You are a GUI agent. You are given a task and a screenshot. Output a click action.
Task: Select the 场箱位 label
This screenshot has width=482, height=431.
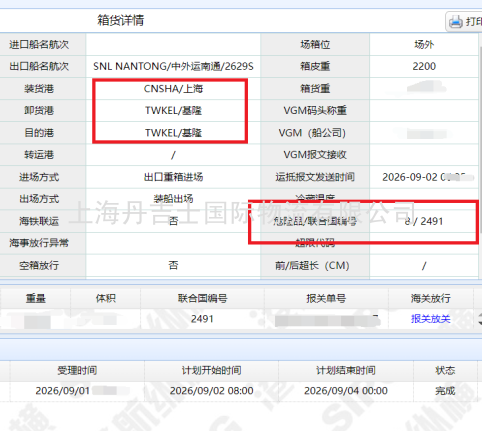click(x=315, y=45)
